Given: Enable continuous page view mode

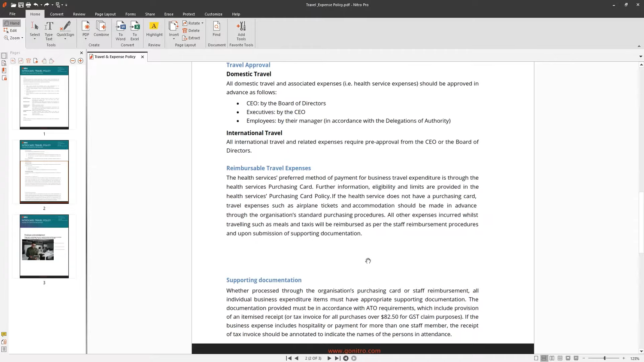Looking at the screenshot, I should [x=544, y=358].
